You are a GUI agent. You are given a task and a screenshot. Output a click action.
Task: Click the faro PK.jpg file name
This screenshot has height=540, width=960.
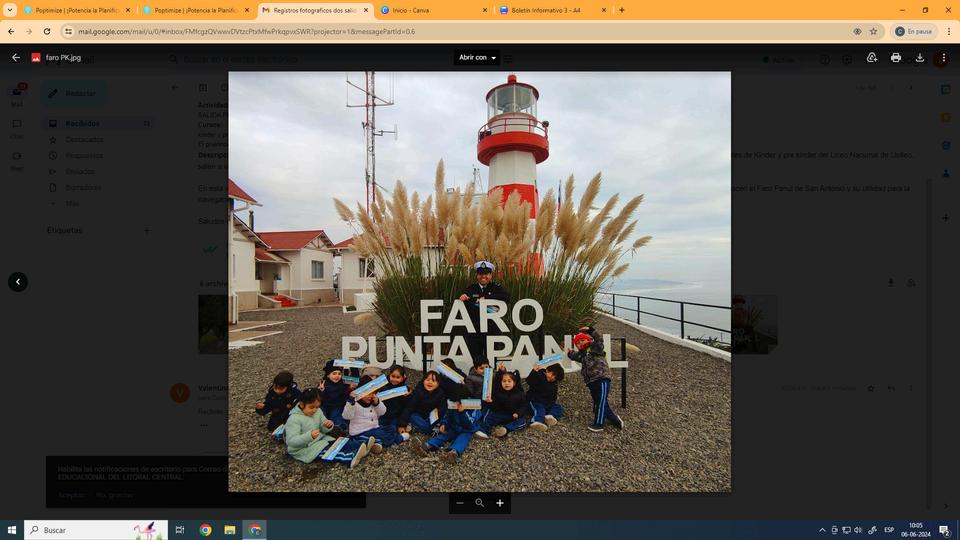pos(63,58)
